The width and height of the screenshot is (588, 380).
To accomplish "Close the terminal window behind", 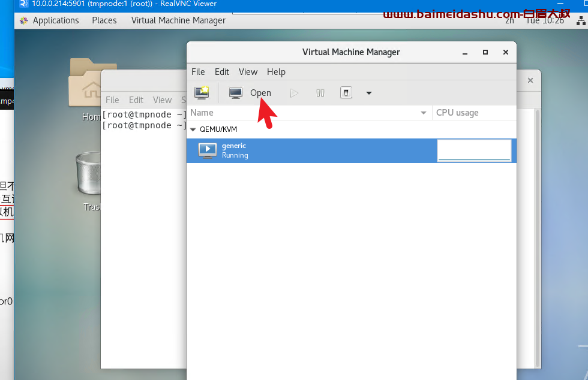I will (x=530, y=80).
